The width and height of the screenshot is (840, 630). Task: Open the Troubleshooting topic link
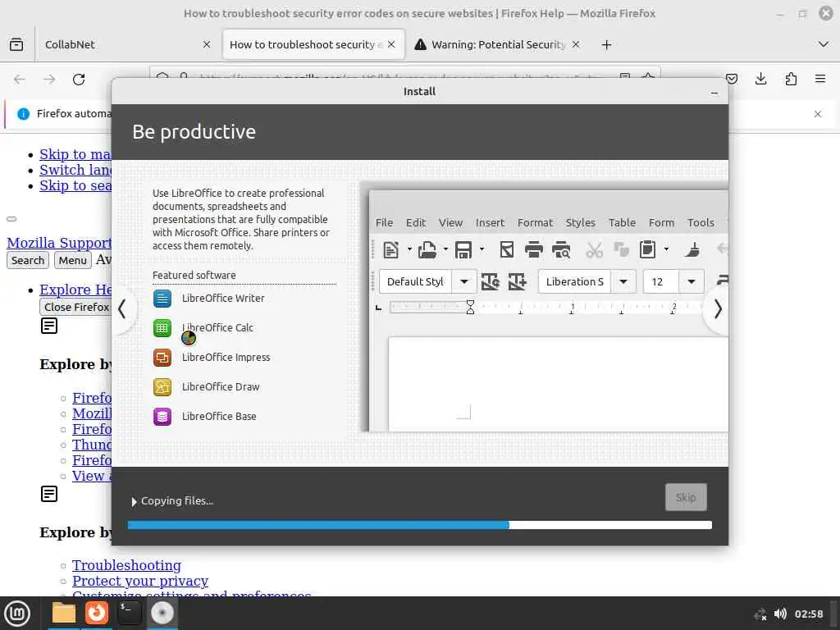(x=126, y=565)
